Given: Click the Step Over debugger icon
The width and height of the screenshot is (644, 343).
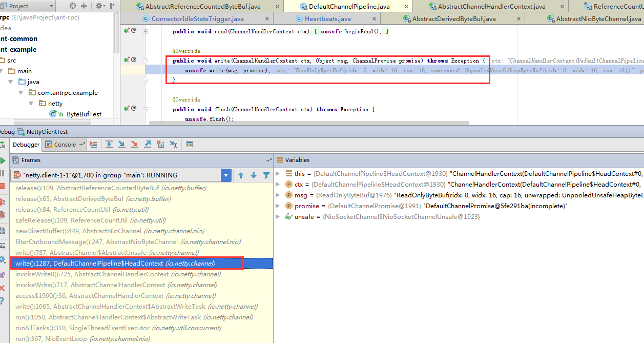Looking at the screenshot, I should 109,145.
